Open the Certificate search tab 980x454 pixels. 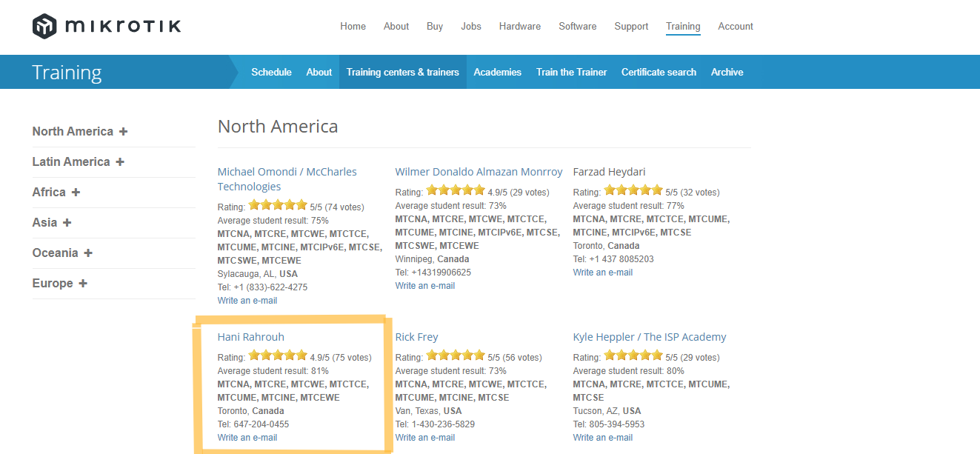click(x=659, y=73)
